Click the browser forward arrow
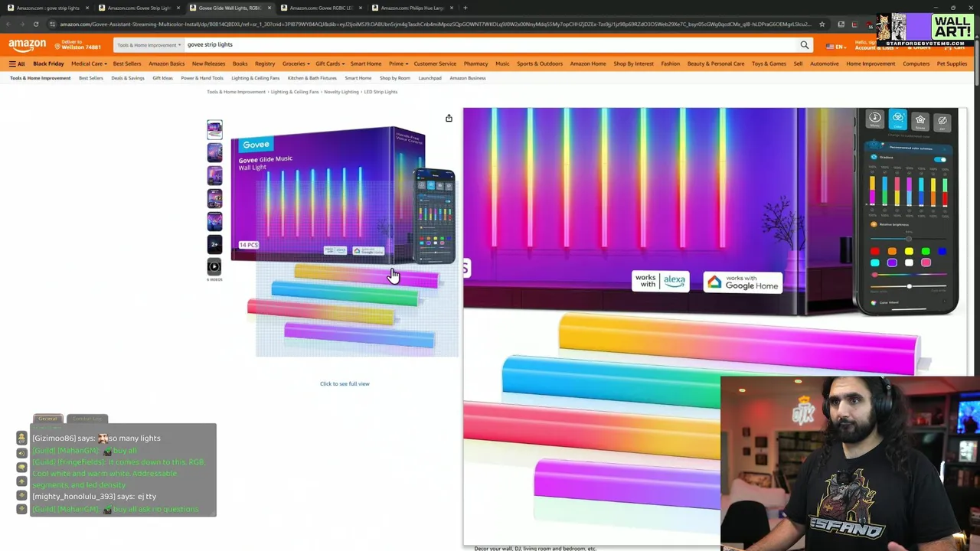The width and height of the screenshot is (980, 551). (22, 24)
